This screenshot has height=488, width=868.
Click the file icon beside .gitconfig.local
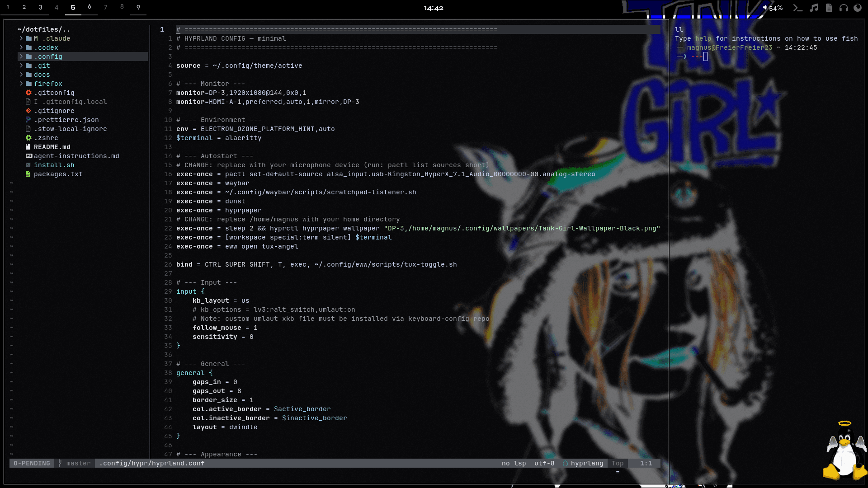(28, 102)
